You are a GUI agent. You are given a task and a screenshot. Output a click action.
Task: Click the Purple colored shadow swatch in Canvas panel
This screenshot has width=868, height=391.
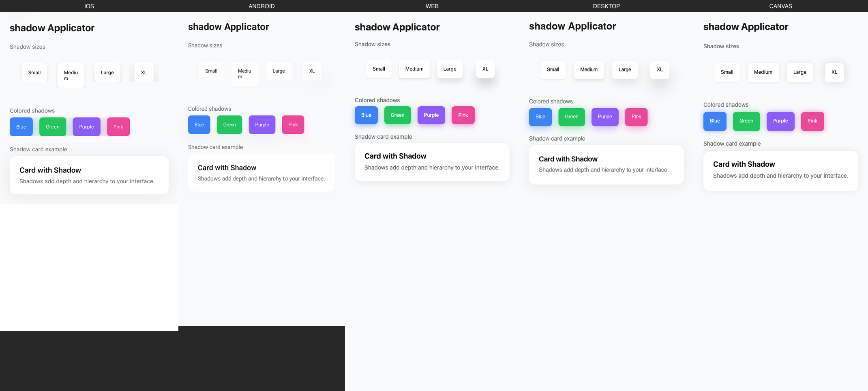[x=780, y=121]
